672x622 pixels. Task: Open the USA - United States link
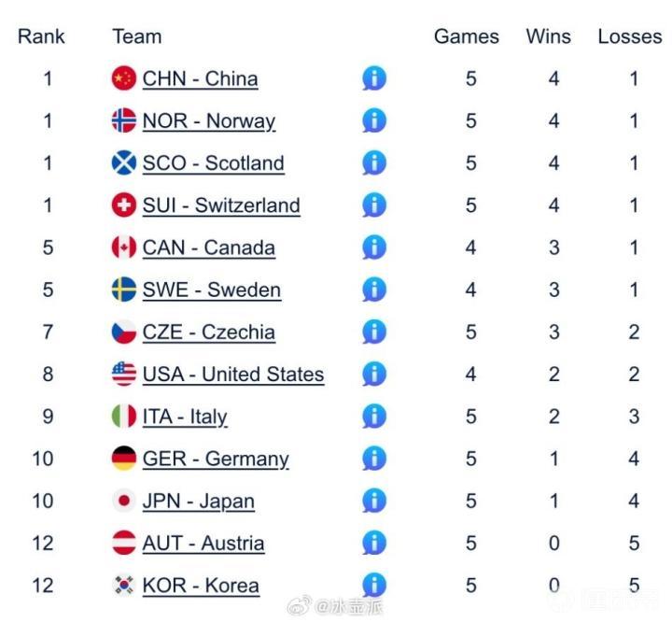click(232, 375)
